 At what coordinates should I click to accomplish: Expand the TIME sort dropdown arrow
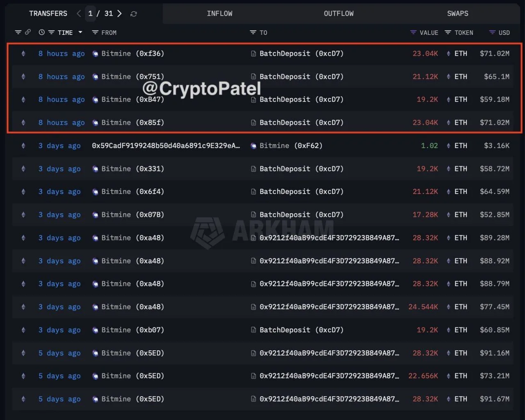tap(80, 32)
